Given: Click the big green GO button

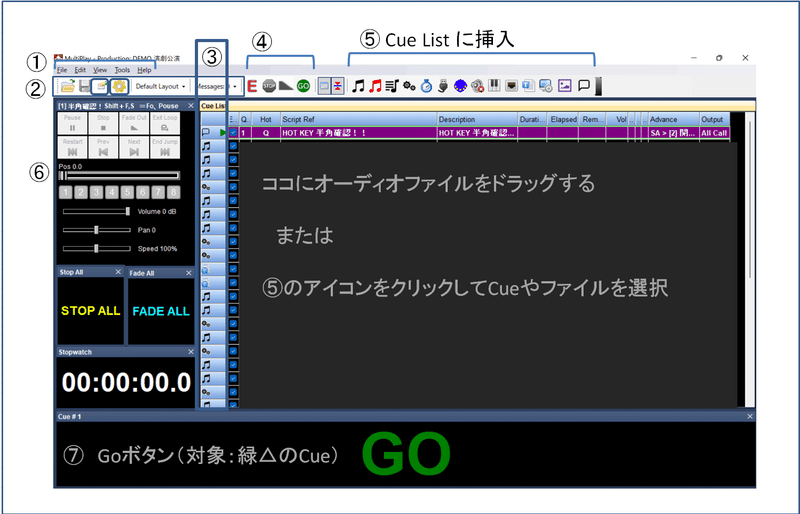Looking at the screenshot, I should point(406,454).
